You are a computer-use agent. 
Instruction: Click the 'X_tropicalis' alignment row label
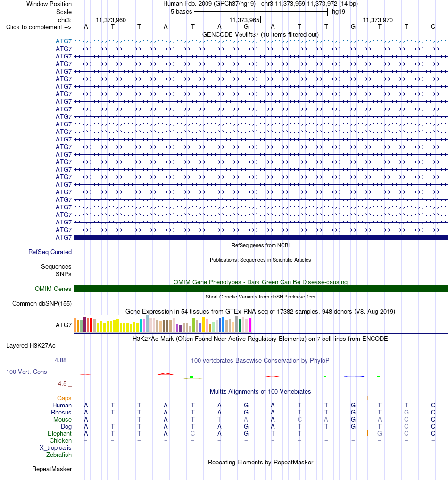pos(56,447)
